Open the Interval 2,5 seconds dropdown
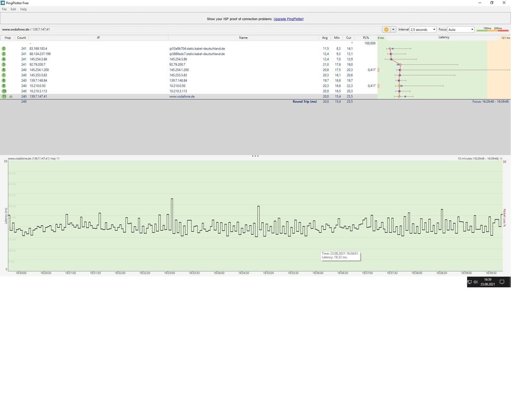Viewport: 532px width, 399px height. 423,29
